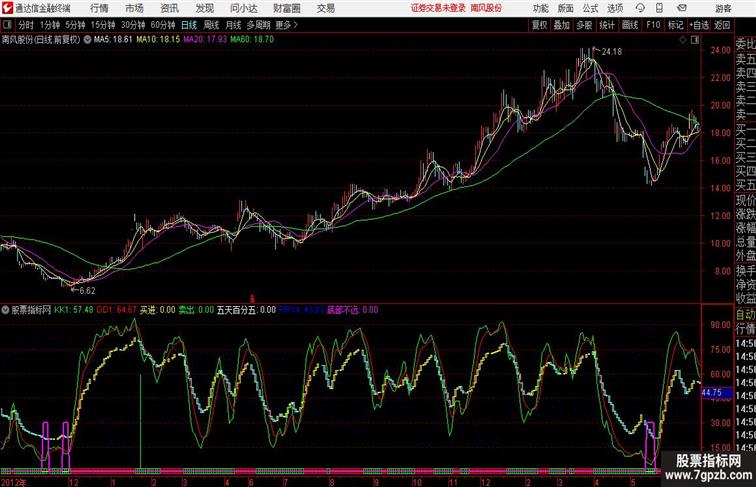
Task: Expand the dropdown arrow beside 南风股份(日线 前复权)
Action: (x=87, y=40)
